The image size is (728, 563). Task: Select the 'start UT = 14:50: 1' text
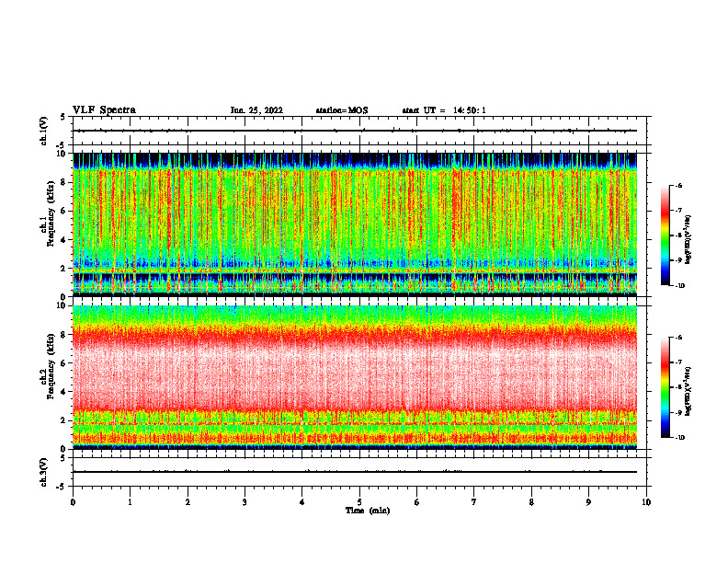coord(444,110)
